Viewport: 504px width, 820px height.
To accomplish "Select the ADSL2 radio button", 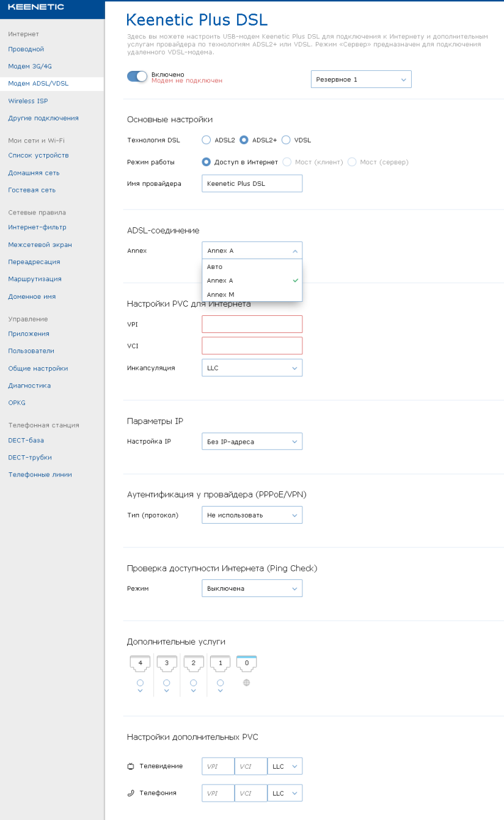I will pos(206,140).
